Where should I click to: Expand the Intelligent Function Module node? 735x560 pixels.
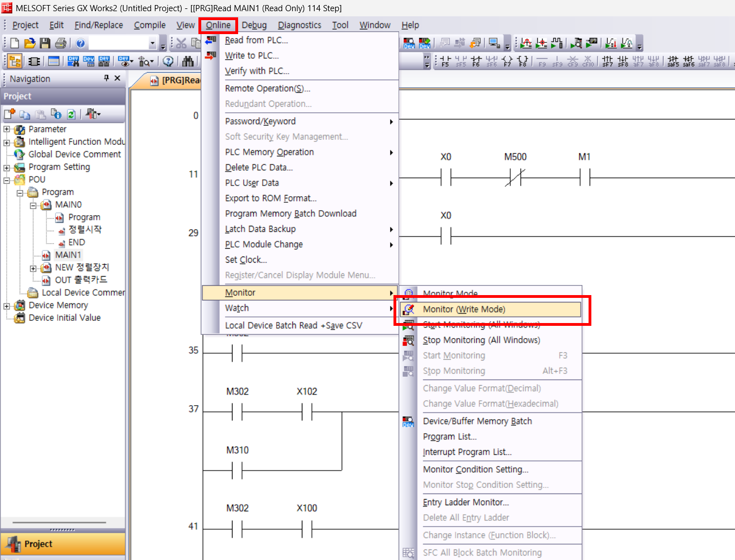click(7, 142)
